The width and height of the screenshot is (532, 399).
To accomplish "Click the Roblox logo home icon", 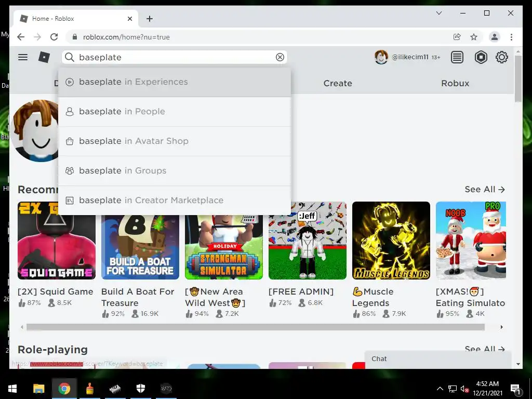I will tap(44, 57).
